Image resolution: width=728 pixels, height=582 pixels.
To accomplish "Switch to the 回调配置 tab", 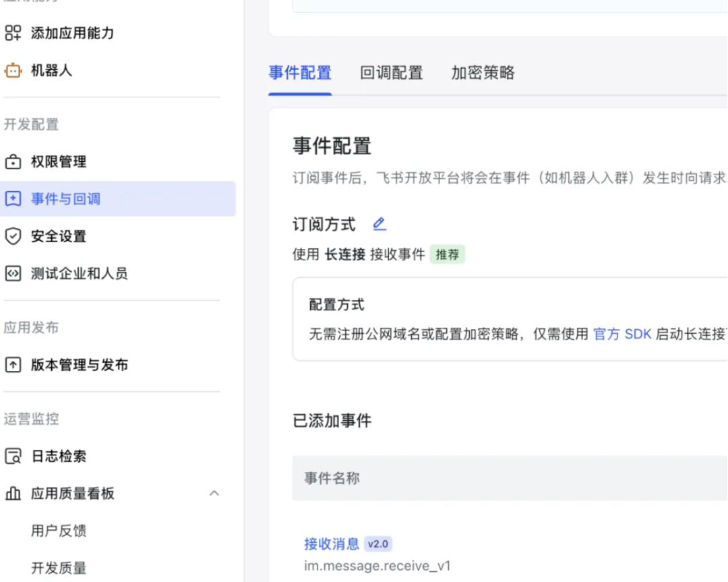I will tap(392, 73).
